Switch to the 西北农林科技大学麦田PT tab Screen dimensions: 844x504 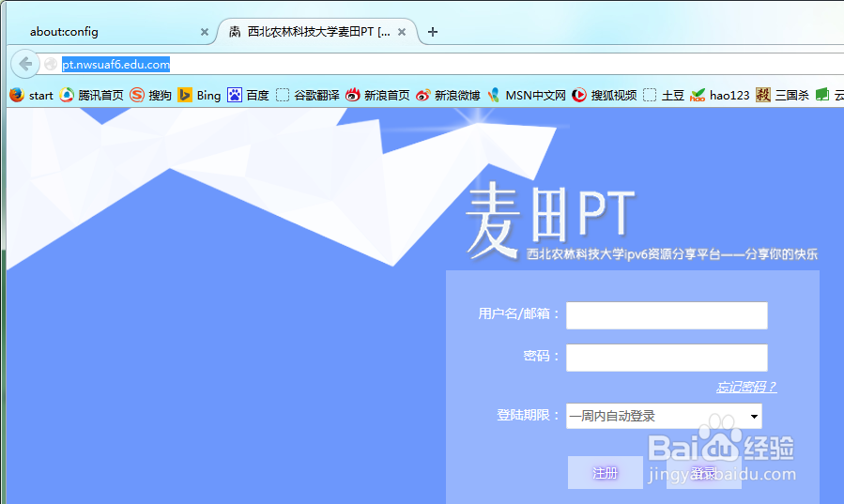point(317,32)
